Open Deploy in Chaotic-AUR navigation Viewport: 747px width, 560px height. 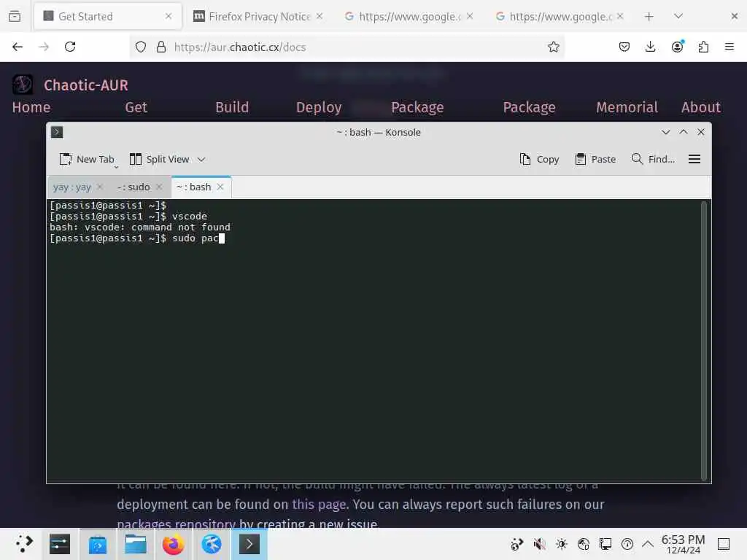point(319,107)
